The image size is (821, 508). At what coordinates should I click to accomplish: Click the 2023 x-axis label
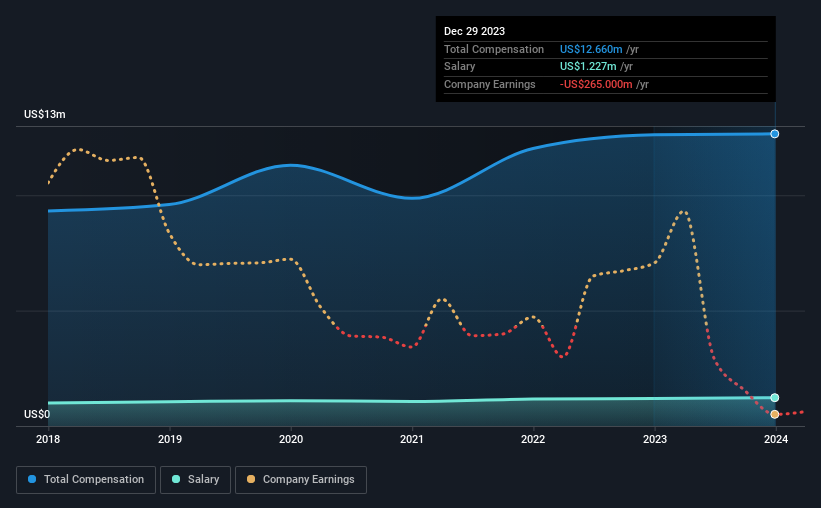[654, 439]
